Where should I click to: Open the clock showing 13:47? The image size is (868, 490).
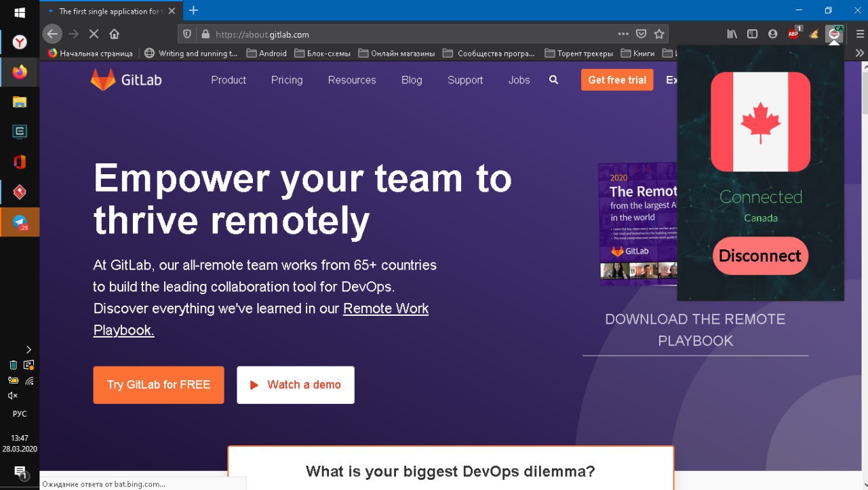(20, 438)
